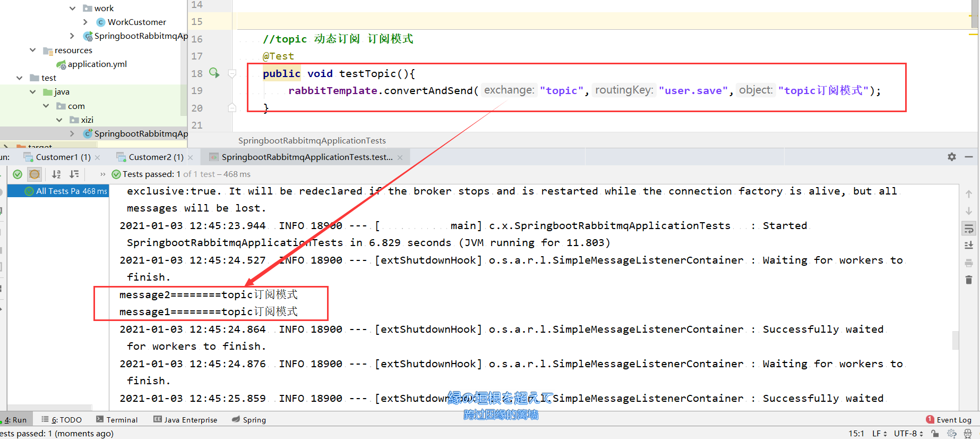Toggle read-only lock icon in status bar

point(935,433)
